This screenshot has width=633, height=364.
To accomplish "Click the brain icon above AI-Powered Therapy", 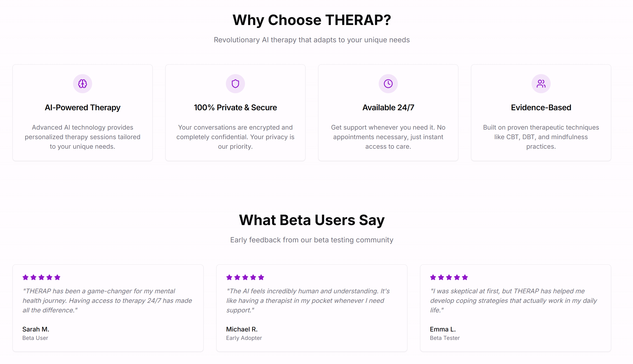I will (82, 83).
